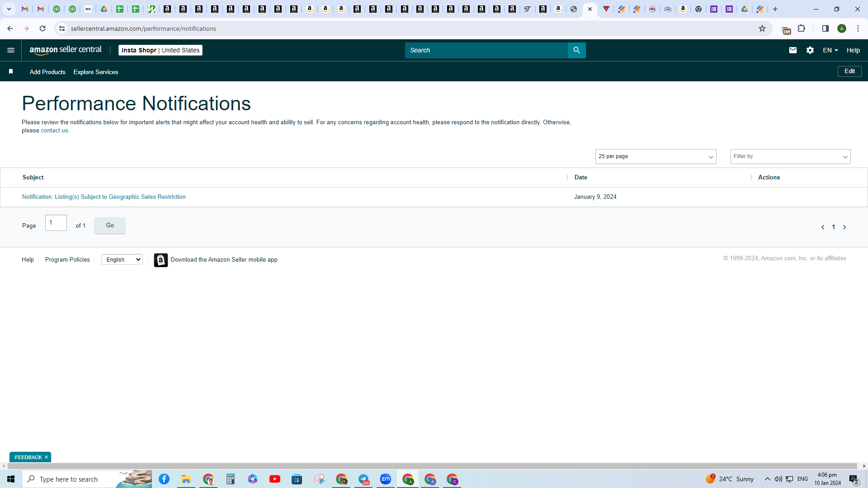Show hidden system tray icons
Screen dimensions: 868x488
(767, 479)
